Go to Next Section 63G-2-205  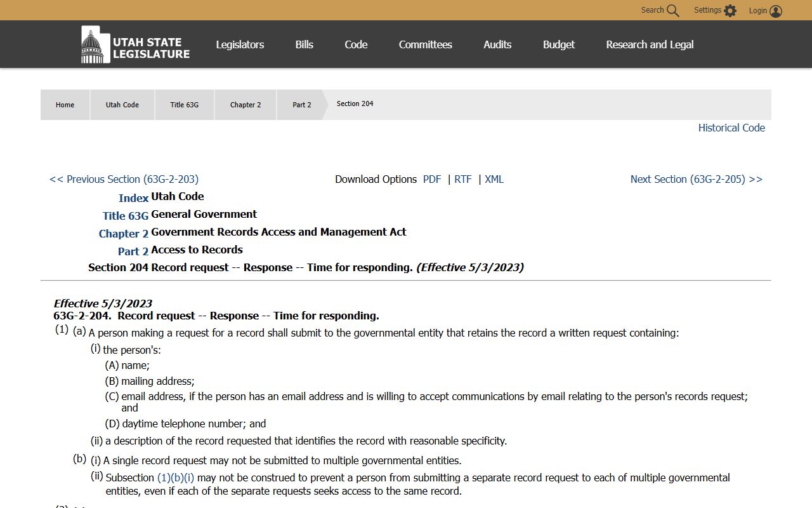pyautogui.click(x=697, y=179)
